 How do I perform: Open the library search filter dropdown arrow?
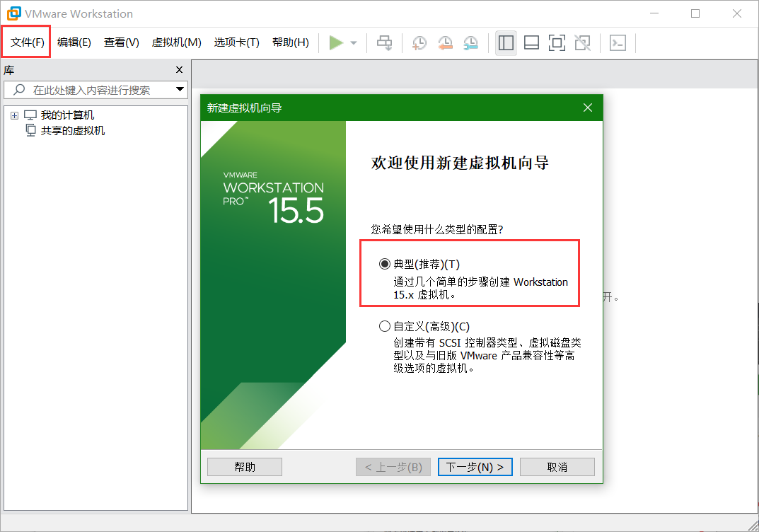point(180,89)
